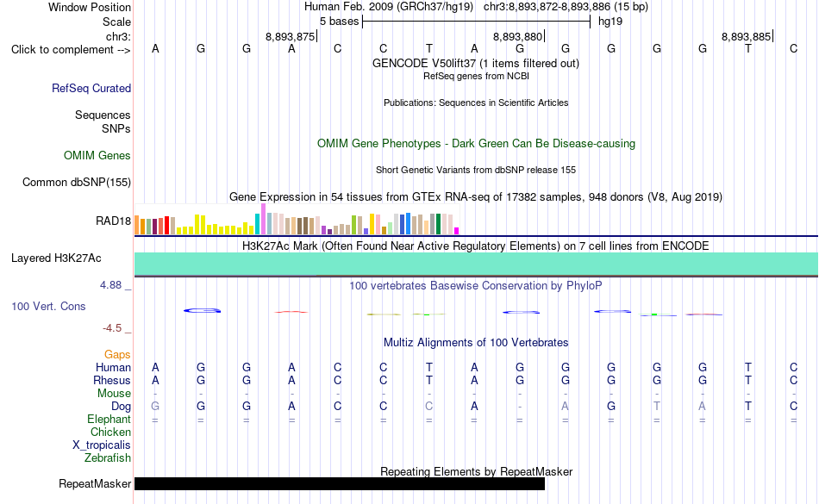Click the '5 bases' scale bar

(x=476, y=22)
